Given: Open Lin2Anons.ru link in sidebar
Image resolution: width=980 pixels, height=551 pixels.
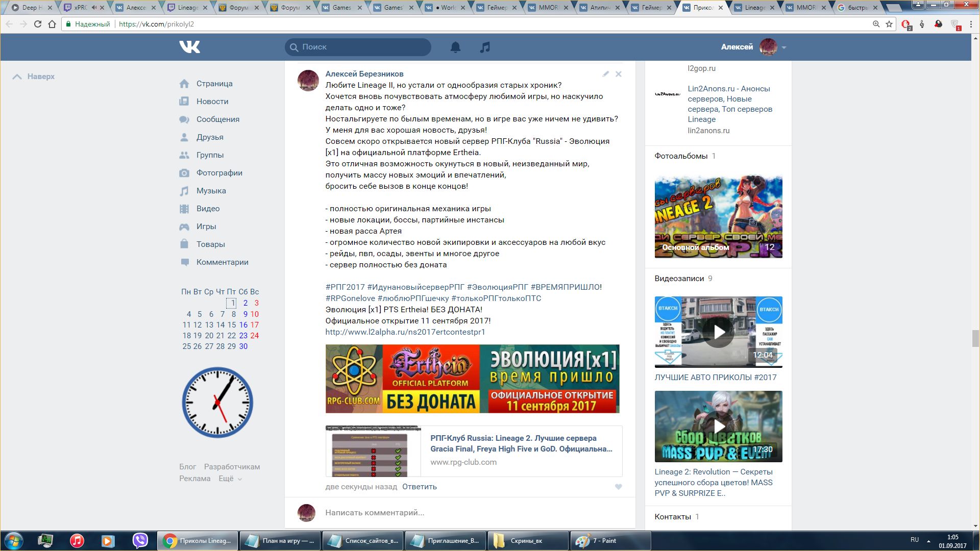Looking at the screenshot, I should [729, 104].
